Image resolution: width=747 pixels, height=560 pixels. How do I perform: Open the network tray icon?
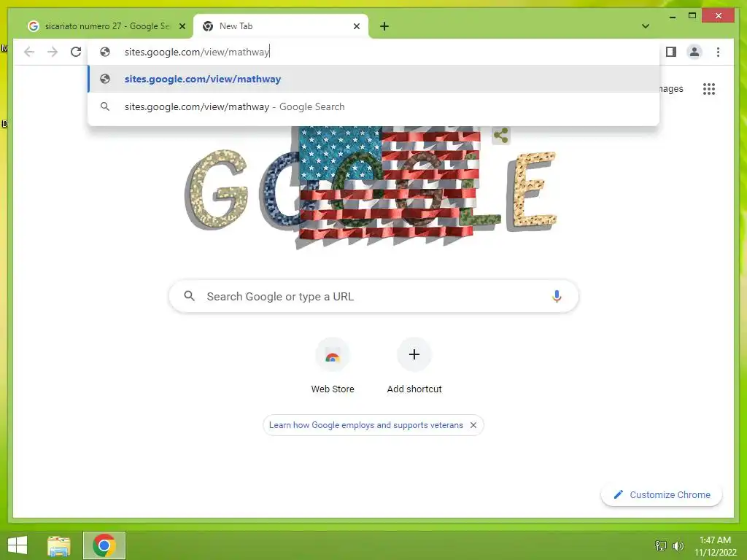click(661, 545)
